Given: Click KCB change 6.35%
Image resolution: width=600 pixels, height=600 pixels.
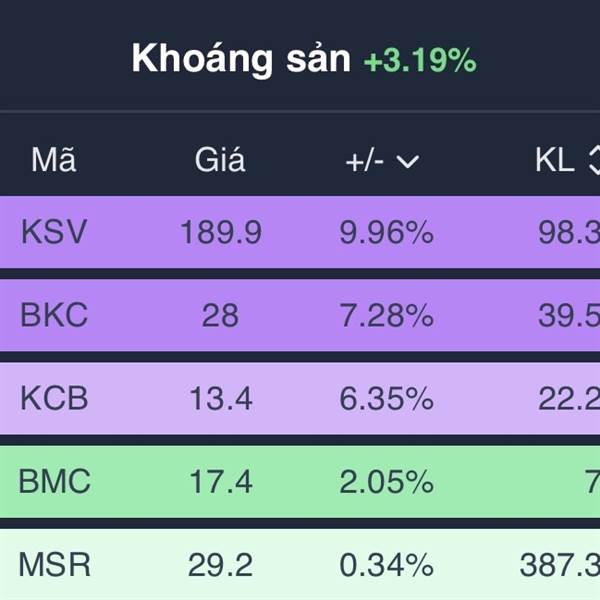Looking at the screenshot, I should point(385,398).
